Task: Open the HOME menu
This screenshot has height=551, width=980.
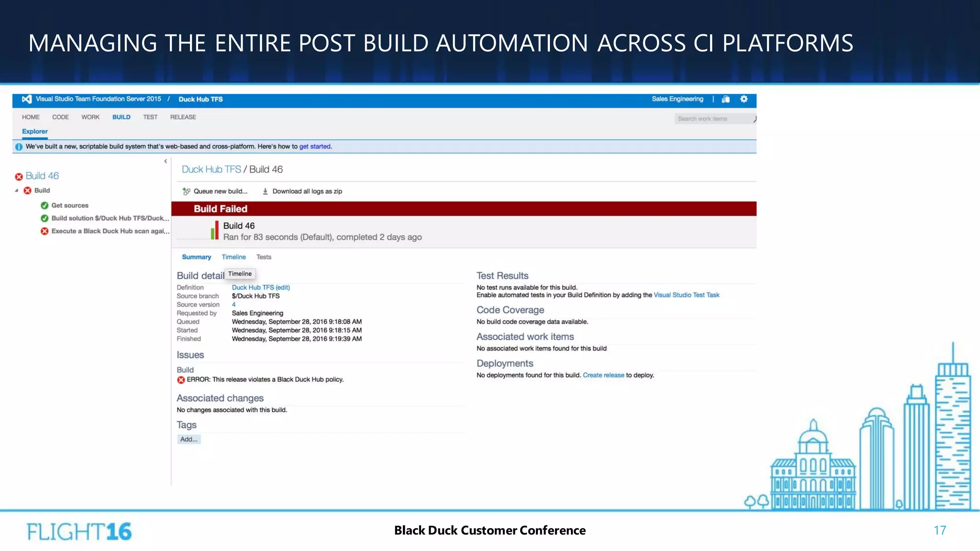Action: [x=31, y=117]
